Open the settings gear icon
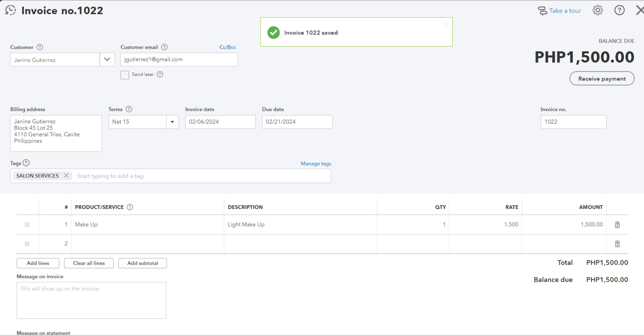 coord(598,10)
